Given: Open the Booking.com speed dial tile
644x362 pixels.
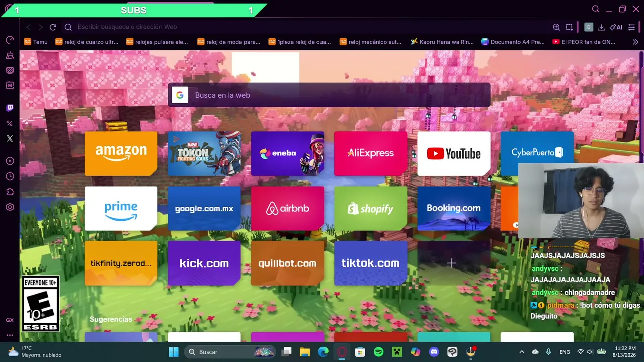Looking at the screenshot, I should tap(454, 209).
